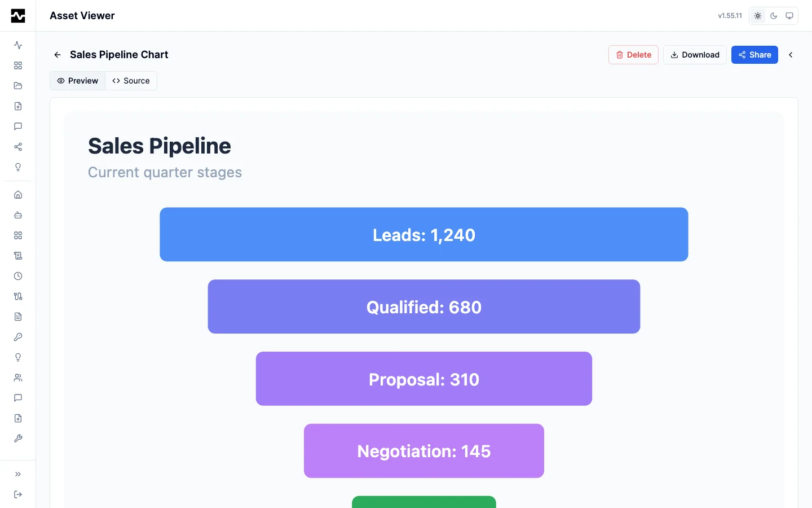This screenshot has width=812, height=508.
Task: Switch to light theme with sun icon
Action: tap(758, 16)
